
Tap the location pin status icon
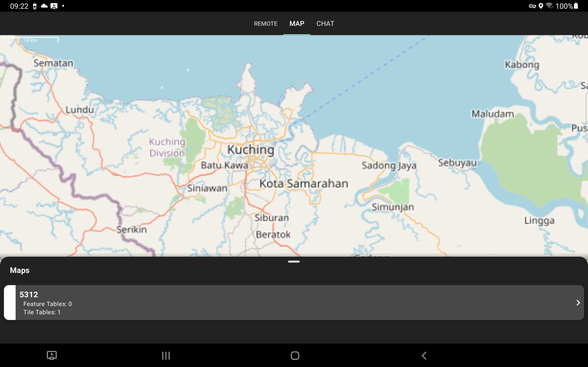coord(541,6)
